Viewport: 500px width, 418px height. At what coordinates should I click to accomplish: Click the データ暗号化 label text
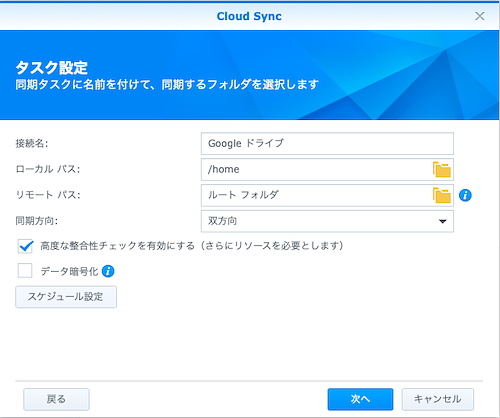click(69, 271)
